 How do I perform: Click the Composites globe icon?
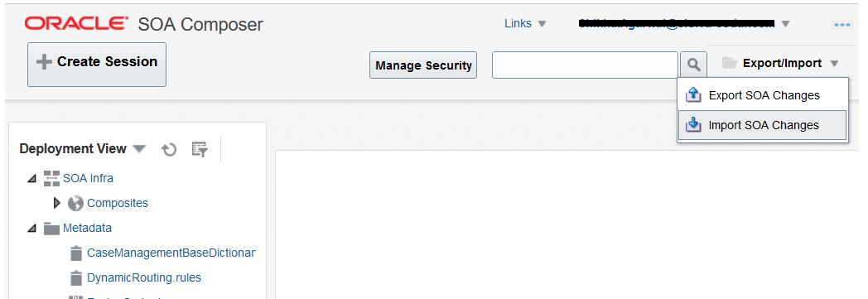[75, 203]
